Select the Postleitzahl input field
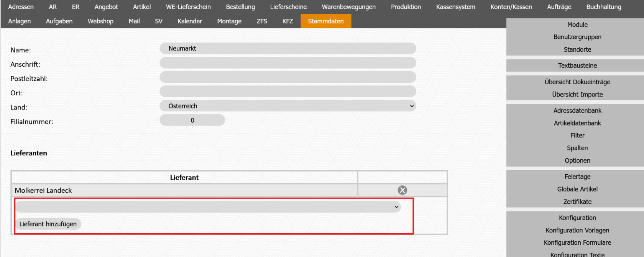The height and width of the screenshot is (257, 644). coord(287,77)
